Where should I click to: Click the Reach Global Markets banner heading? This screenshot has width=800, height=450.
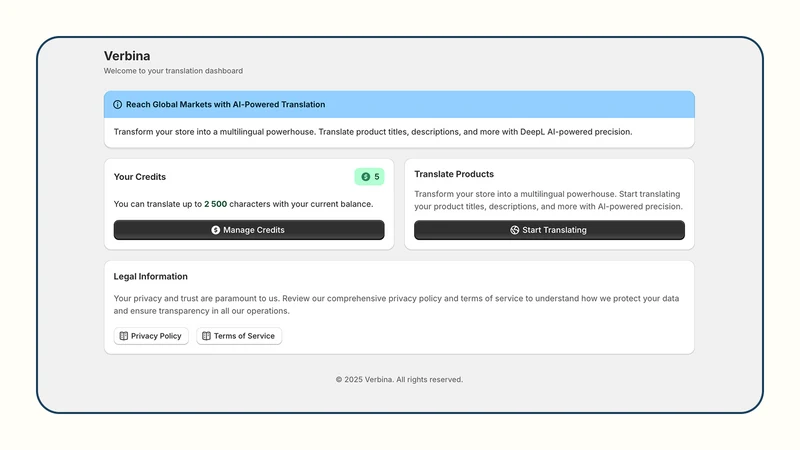pyautogui.click(x=226, y=105)
